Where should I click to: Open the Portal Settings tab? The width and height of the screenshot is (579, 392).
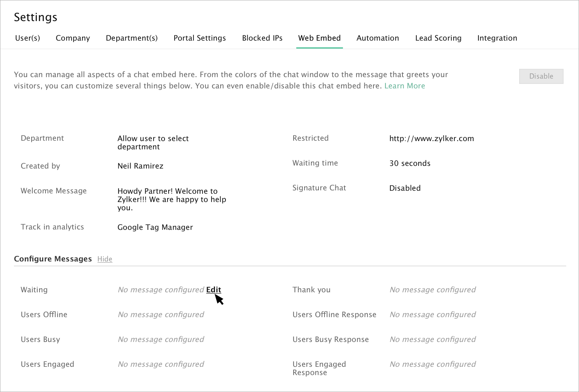[200, 38]
